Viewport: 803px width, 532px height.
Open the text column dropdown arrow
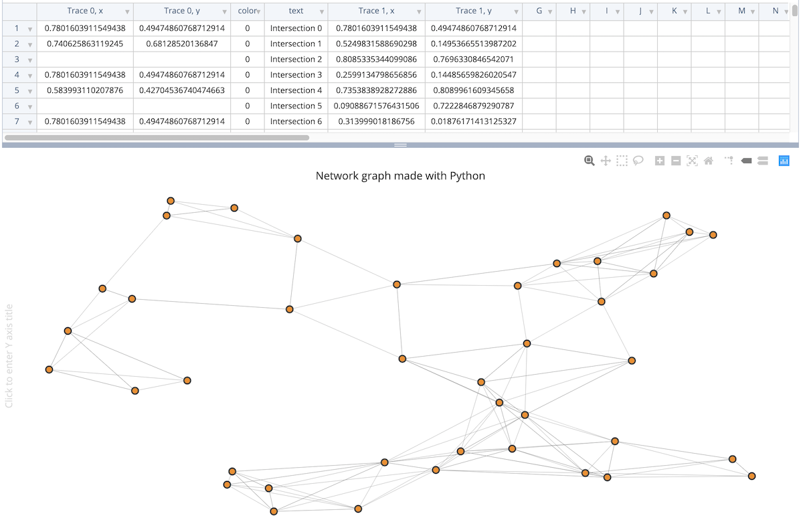coord(322,12)
